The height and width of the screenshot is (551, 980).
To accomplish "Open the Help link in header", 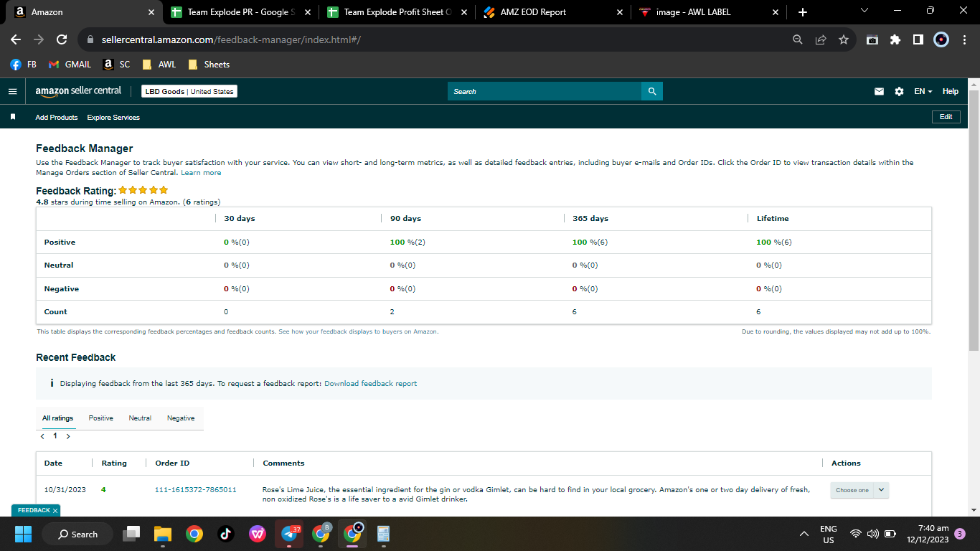I will coord(950,91).
